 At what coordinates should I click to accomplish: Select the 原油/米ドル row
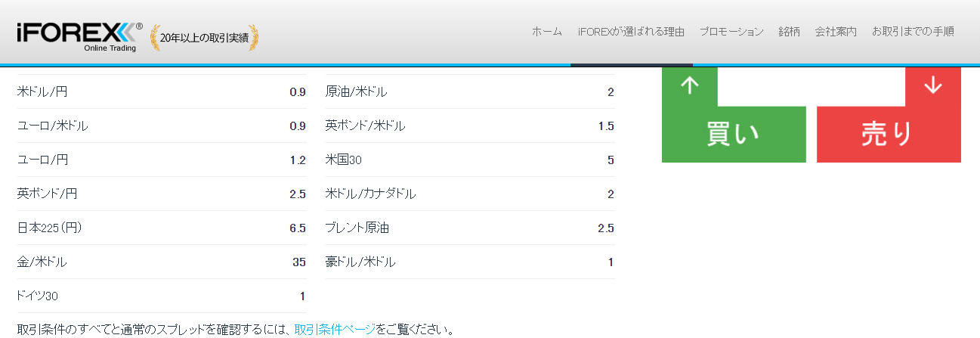coord(470,92)
